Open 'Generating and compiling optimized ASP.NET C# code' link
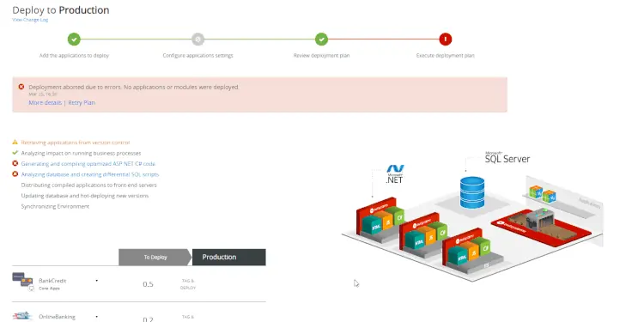Screen dimensions: 644x322 tap(88, 164)
